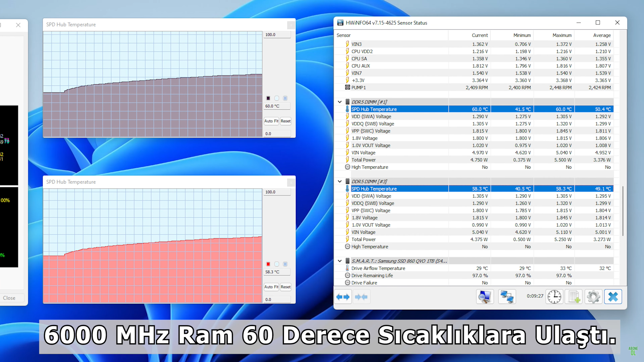
Task: Click circle icon beside Drive Remaining Life
Action: coord(347,275)
